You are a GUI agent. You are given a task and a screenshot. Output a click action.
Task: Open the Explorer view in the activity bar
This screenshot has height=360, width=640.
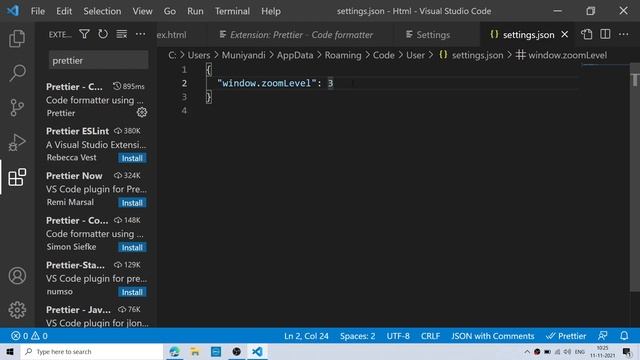17,38
